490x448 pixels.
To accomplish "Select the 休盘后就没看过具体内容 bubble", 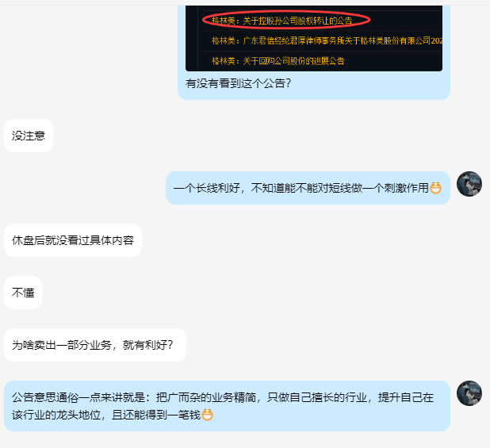I will coord(73,240).
